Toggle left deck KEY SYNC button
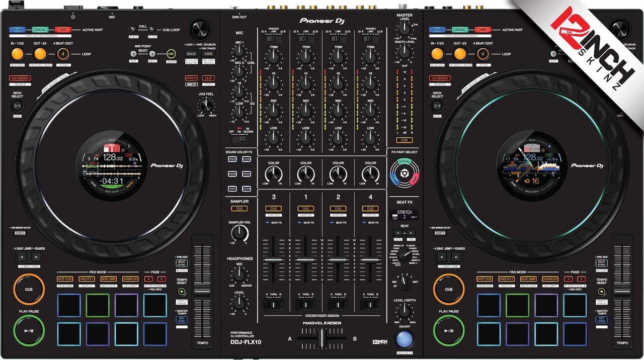Viewport: 644px width, 360px height. coord(182,320)
